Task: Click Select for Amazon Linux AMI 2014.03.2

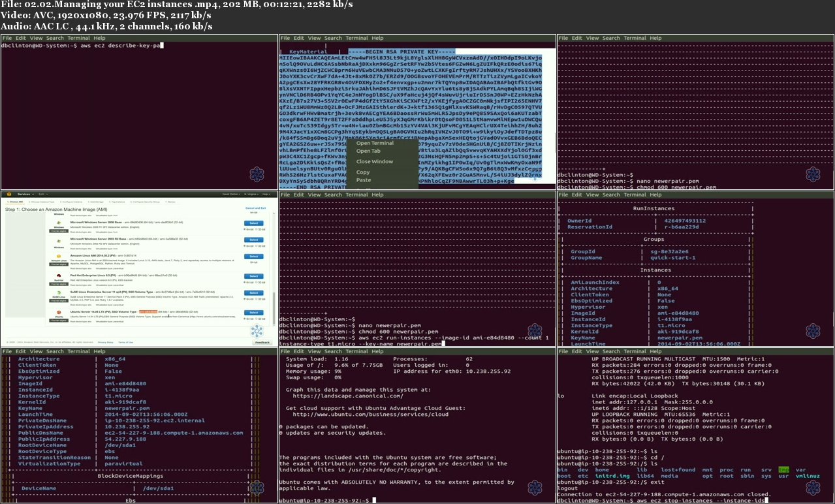Action: click(254, 256)
